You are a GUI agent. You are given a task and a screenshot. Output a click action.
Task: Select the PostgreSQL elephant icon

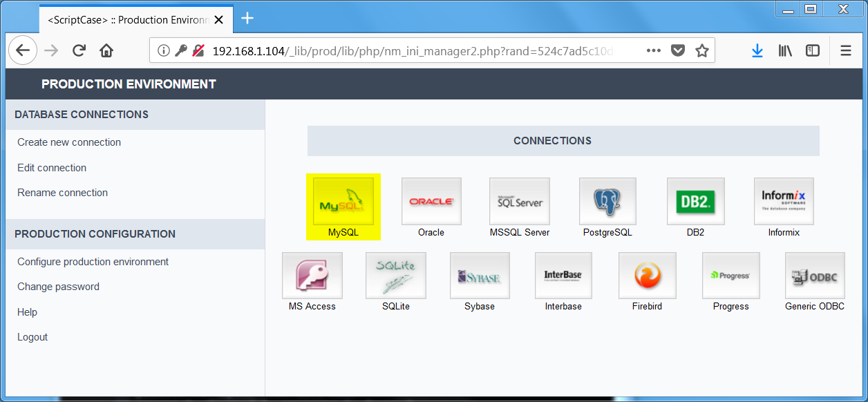pyautogui.click(x=607, y=201)
